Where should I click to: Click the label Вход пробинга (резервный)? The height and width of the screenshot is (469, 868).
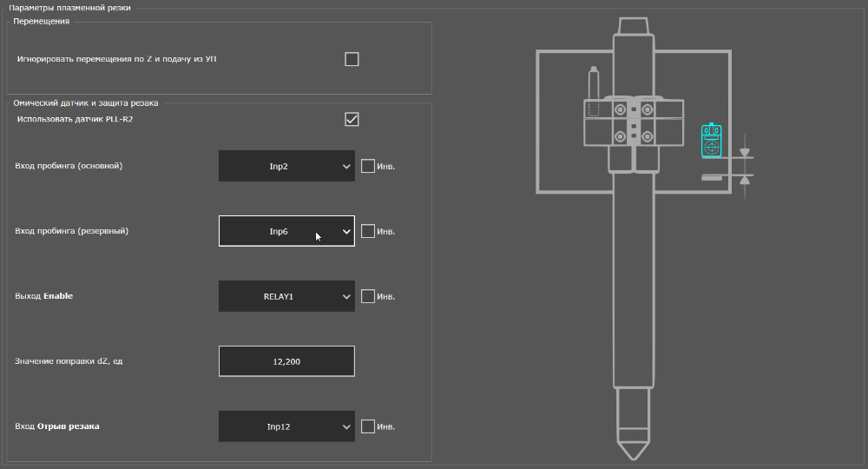coord(71,231)
